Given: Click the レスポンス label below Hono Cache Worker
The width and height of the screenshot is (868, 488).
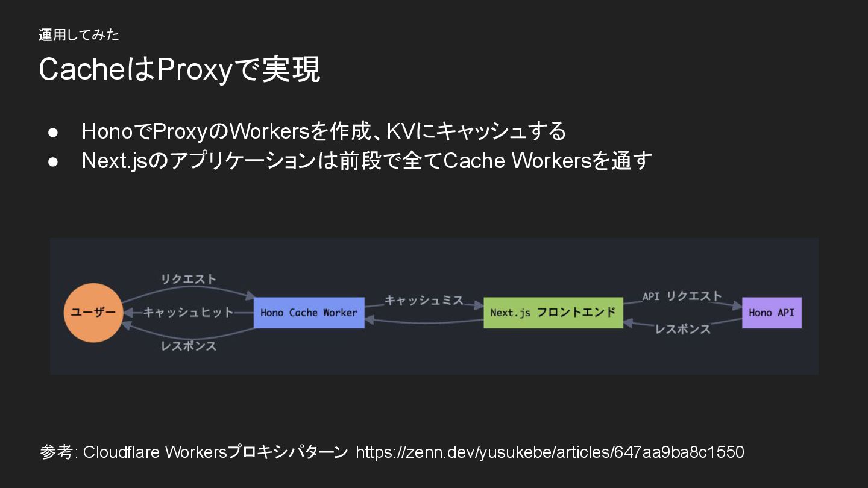Looking at the screenshot, I should (x=188, y=346).
